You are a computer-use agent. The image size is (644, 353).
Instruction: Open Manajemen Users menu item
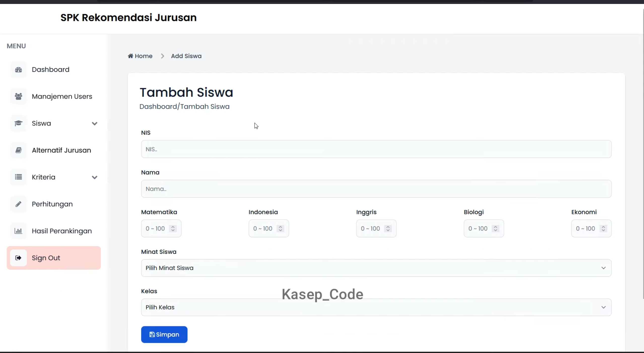pyautogui.click(x=54, y=97)
